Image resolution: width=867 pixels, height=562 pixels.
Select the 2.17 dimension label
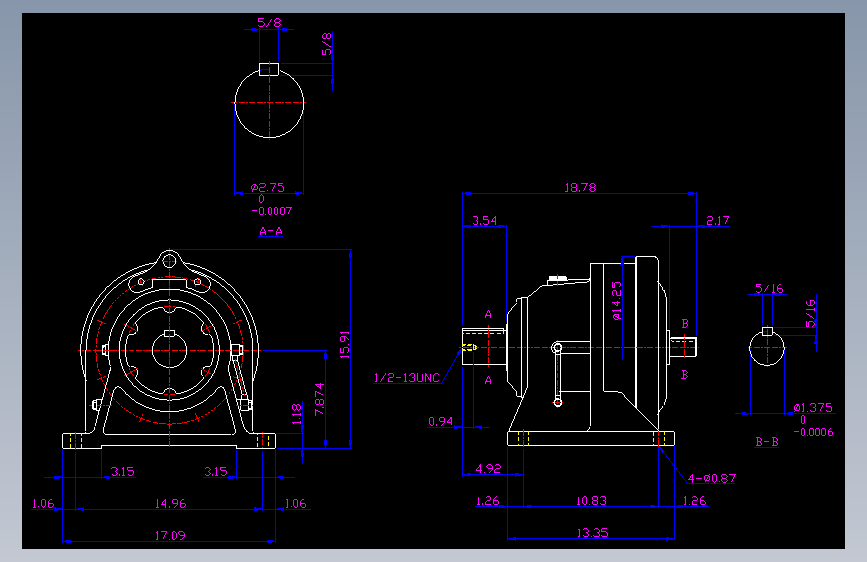718,220
